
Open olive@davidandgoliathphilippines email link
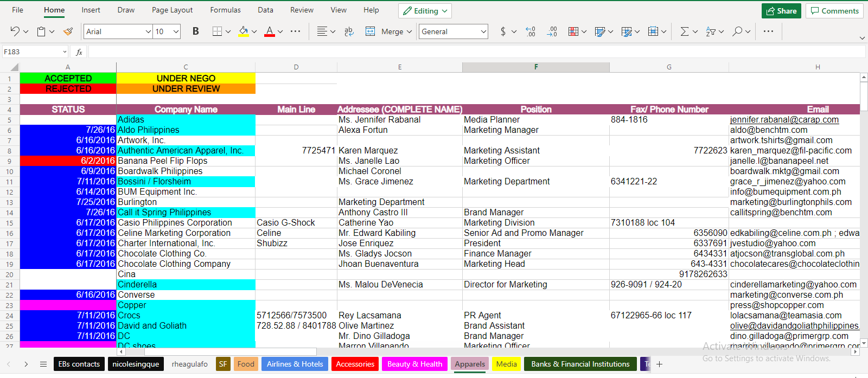pos(794,325)
